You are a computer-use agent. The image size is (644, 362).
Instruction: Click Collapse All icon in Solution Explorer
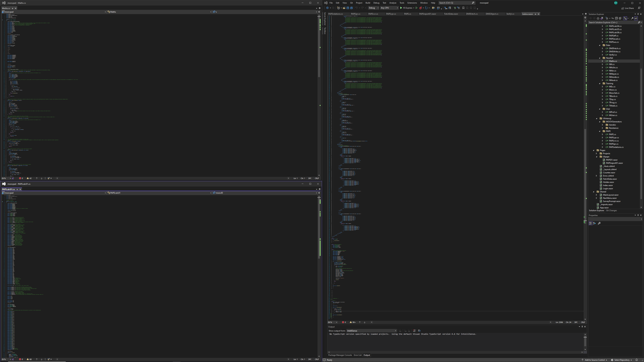pyautogui.click(x=616, y=18)
